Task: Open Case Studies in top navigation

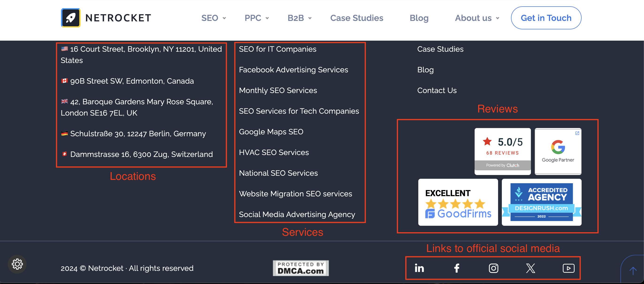Action: coord(357,18)
